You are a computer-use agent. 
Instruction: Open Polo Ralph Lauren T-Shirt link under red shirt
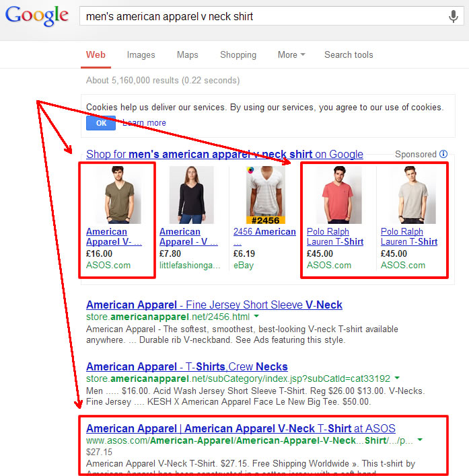pos(335,237)
